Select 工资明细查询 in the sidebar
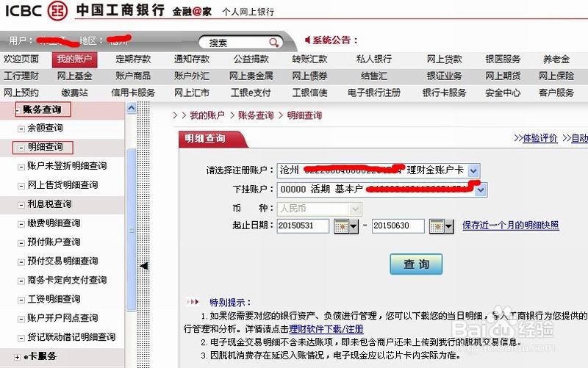The width and height of the screenshot is (588, 368). (54, 300)
